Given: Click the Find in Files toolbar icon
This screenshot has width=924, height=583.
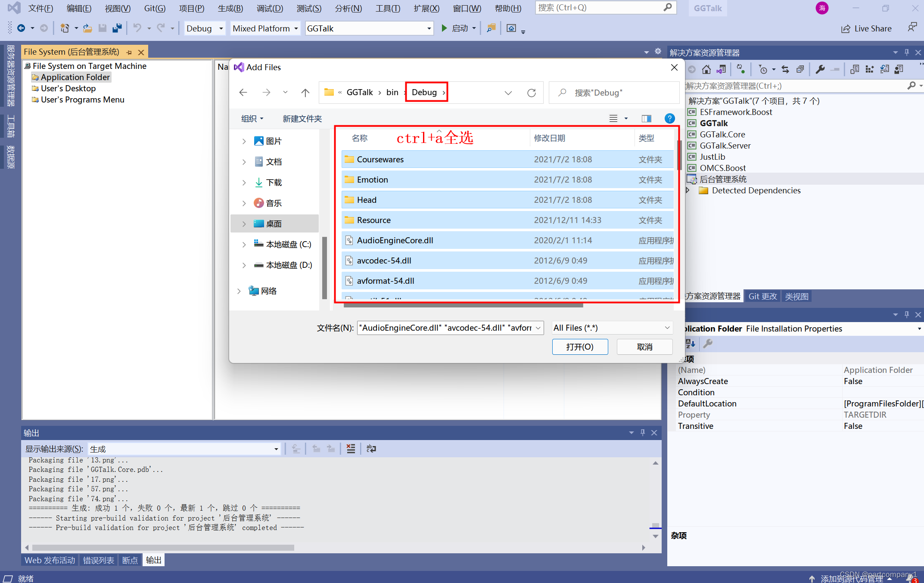Looking at the screenshot, I should coord(491,28).
